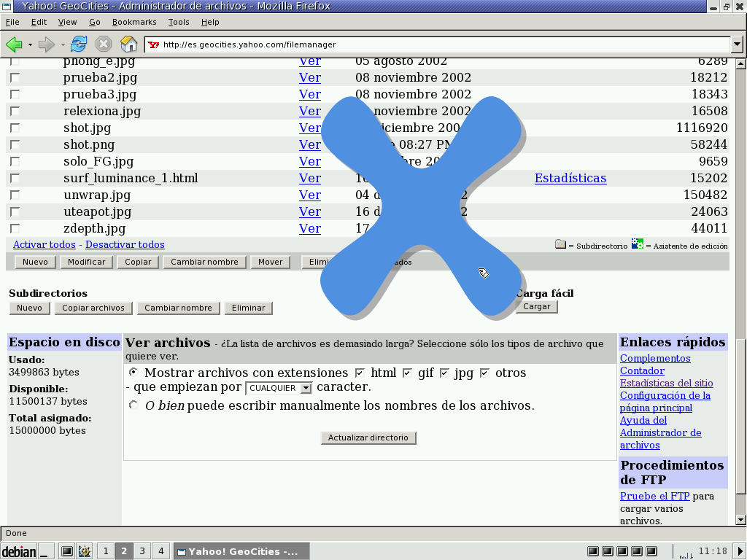Click the Actualizar directorio button
Image resolution: width=747 pixels, height=560 pixels.
coord(368,437)
